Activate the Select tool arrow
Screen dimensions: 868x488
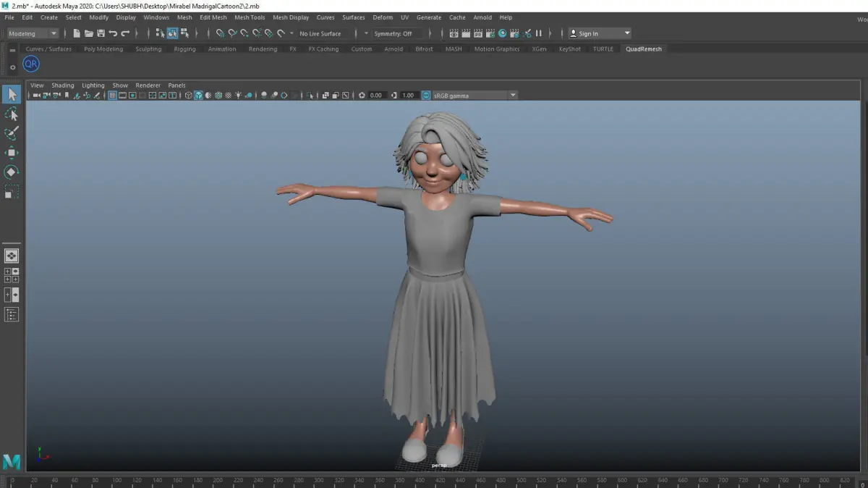coord(12,94)
